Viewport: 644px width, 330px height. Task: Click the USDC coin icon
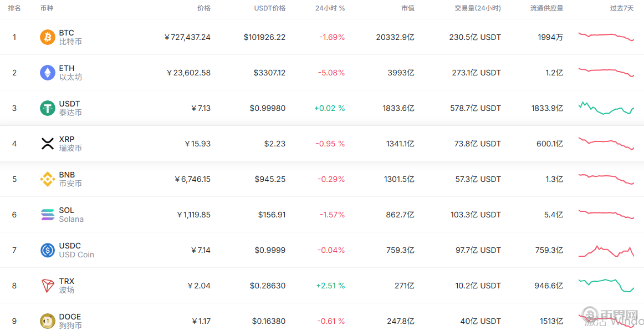click(48, 250)
